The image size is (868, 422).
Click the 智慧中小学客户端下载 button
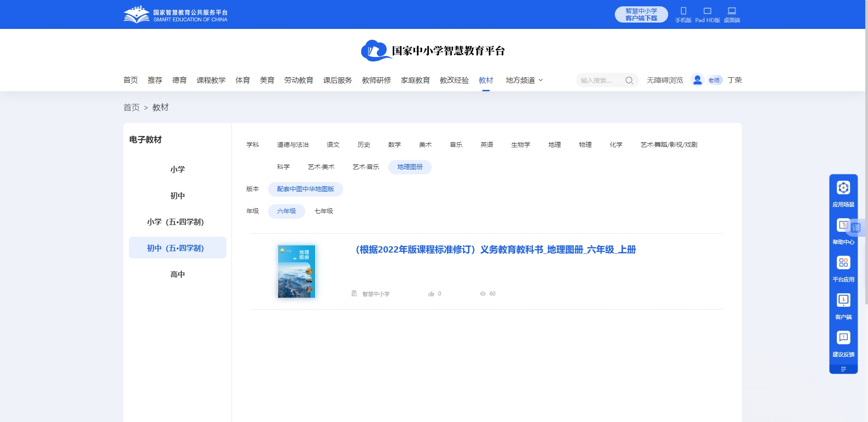pyautogui.click(x=641, y=14)
